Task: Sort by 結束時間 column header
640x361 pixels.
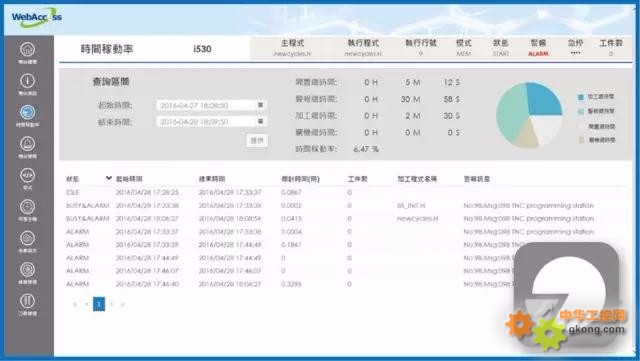Action: 212,179
